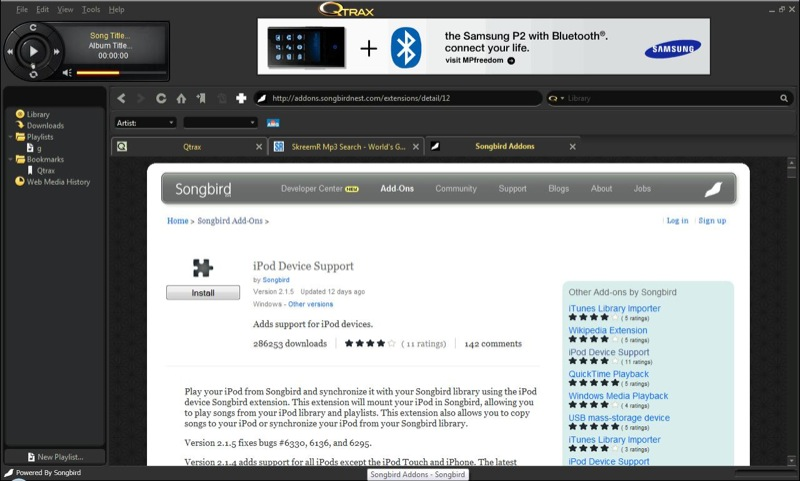Click the Songbird feather icon in address bar

click(262, 98)
